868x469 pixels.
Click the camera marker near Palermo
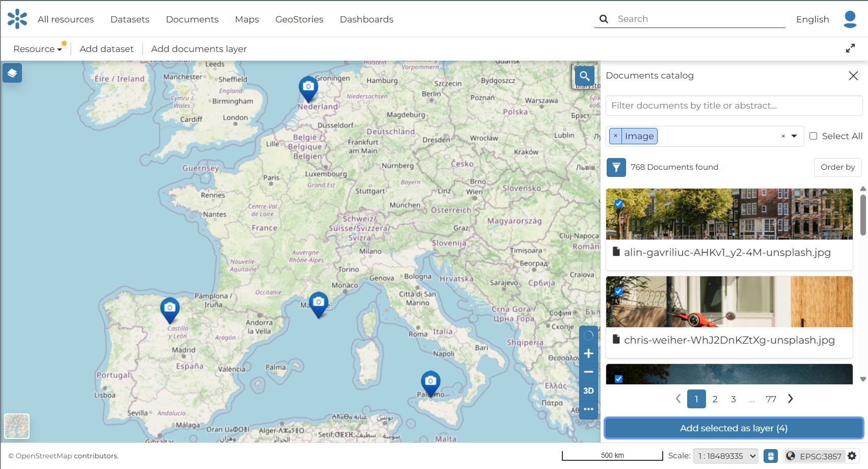[x=430, y=384]
